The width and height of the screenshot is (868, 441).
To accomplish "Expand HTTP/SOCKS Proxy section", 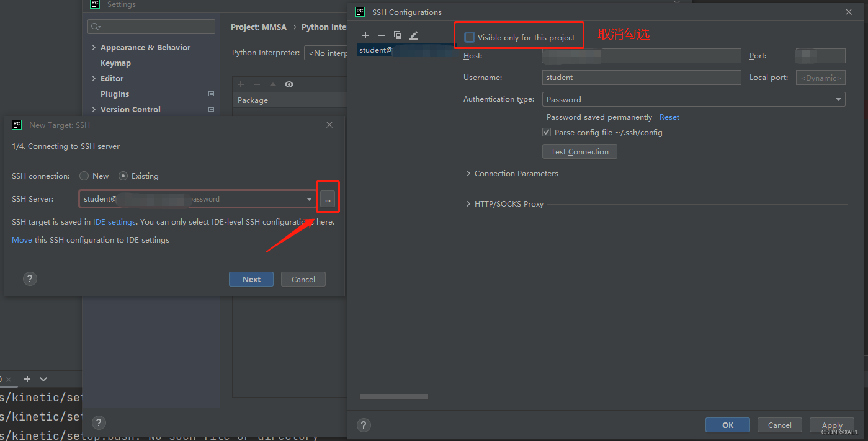I will pos(468,204).
